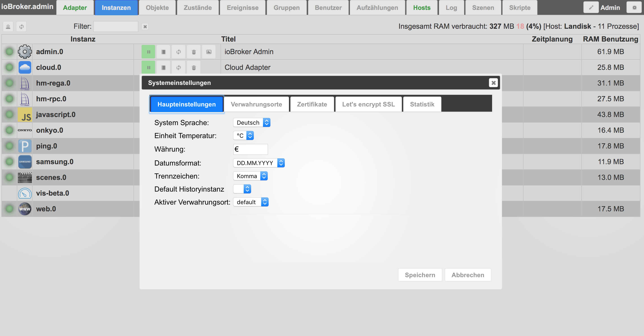Switch to the Zertifikate tab
Image resolution: width=644 pixels, height=336 pixels.
(x=312, y=104)
